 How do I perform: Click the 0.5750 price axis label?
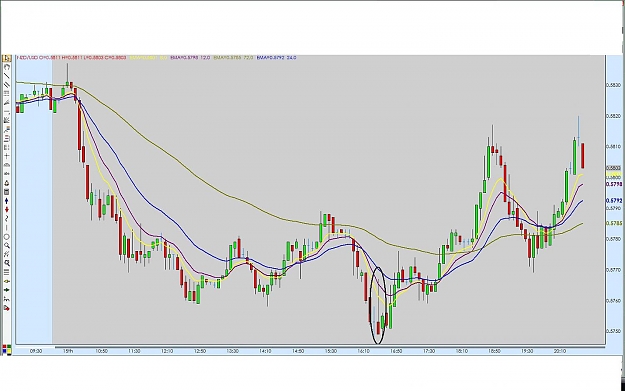tap(614, 331)
